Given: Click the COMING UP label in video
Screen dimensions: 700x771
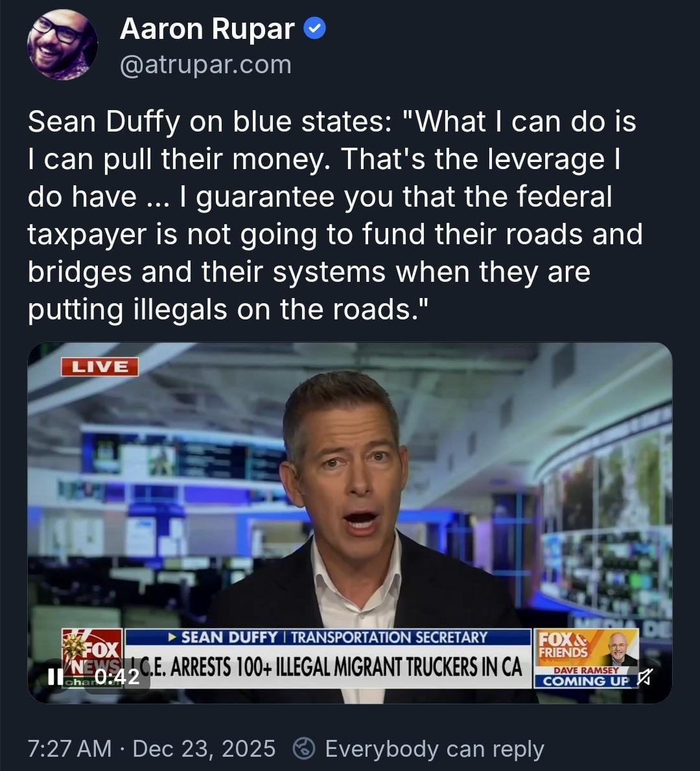Looking at the screenshot, I should (x=585, y=681).
